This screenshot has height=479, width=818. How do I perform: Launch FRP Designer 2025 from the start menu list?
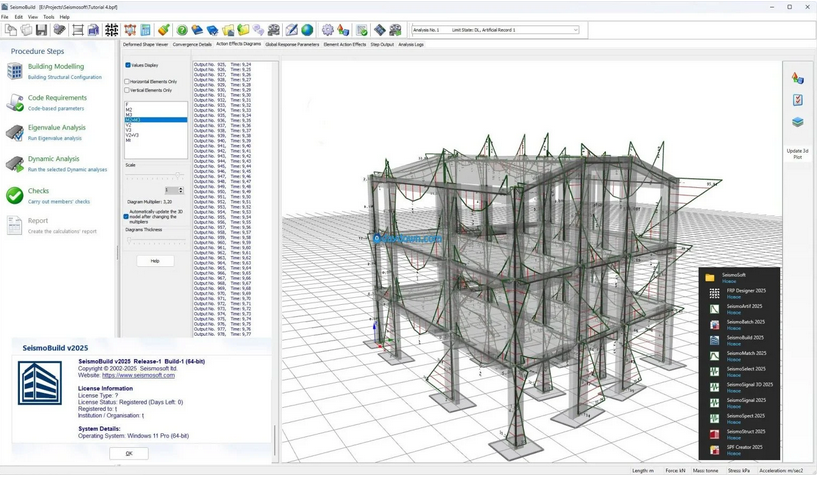pyautogui.click(x=746, y=291)
